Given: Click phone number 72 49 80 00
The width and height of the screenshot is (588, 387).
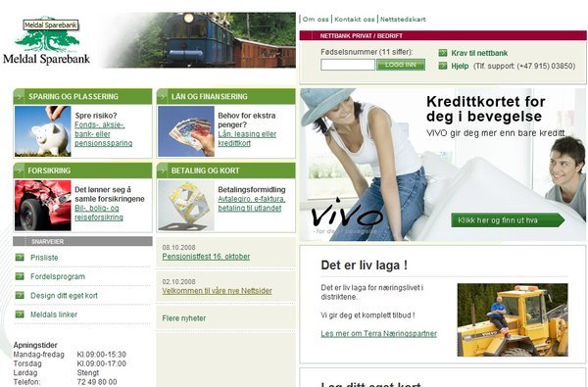Looking at the screenshot, I should tap(97, 382).
